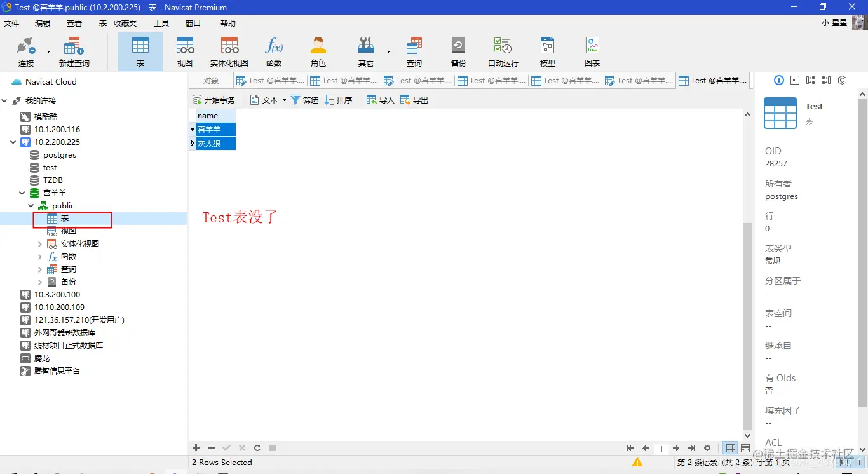Click the page number field showing 1
This screenshot has height=474, width=868.
661,449
